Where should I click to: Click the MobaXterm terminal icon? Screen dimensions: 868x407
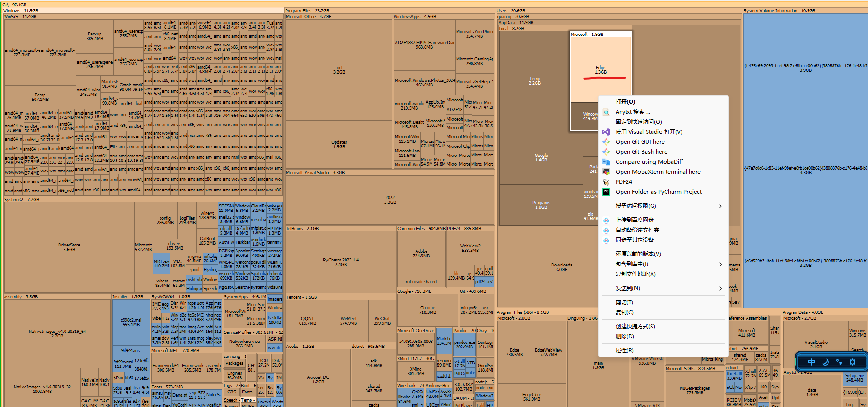(x=606, y=172)
